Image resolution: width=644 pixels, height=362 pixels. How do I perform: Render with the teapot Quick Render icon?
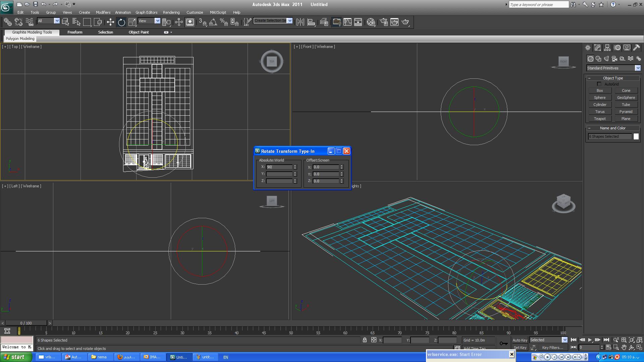[x=406, y=22]
